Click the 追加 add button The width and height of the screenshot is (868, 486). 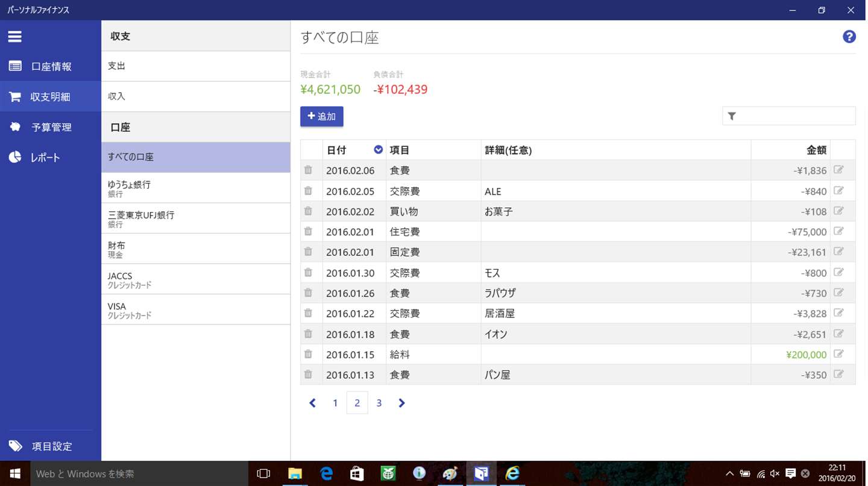[x=322, y=116]
